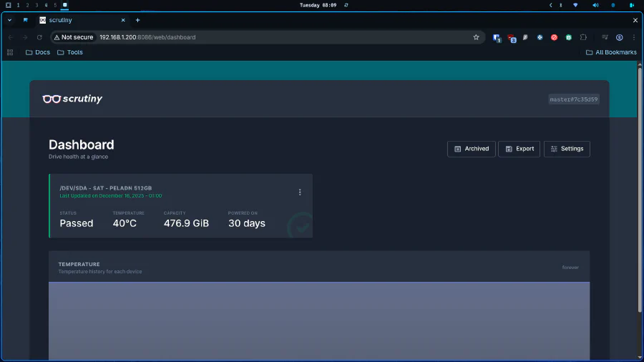
Task: Click the master#7c35d59 version badge
Action: 573,99
